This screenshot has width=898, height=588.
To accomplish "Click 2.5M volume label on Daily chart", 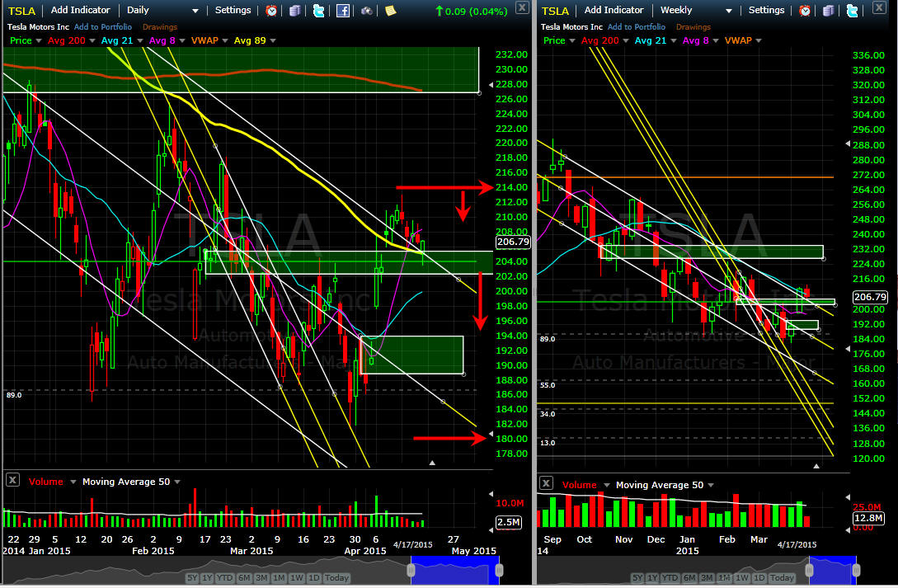I will 509,522.
